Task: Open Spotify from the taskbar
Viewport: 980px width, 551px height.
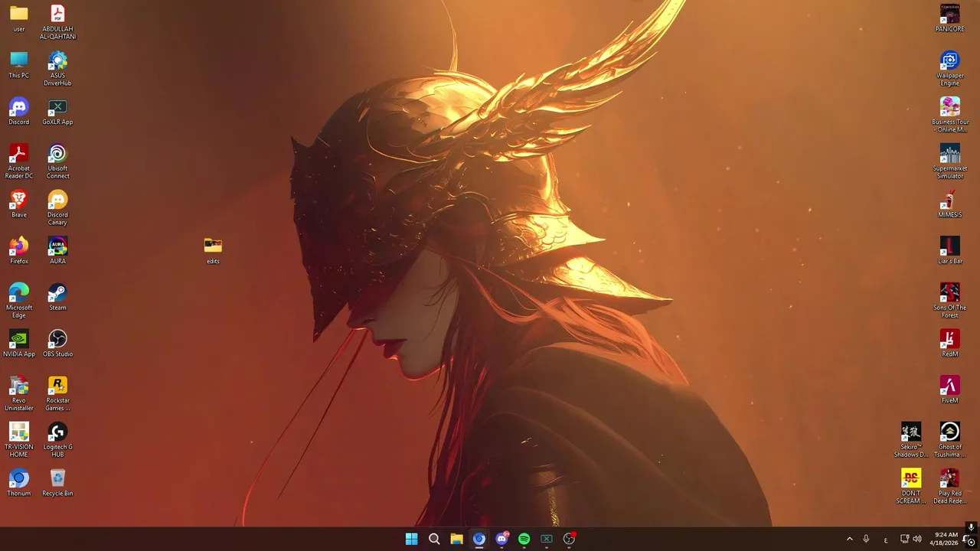Action: [524, 539]
